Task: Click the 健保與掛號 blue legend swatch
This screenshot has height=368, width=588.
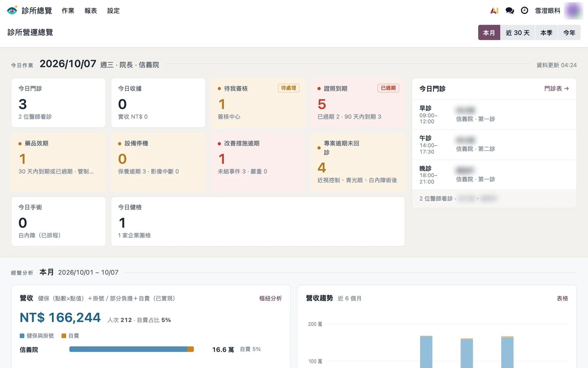Action: pos(22,336)
